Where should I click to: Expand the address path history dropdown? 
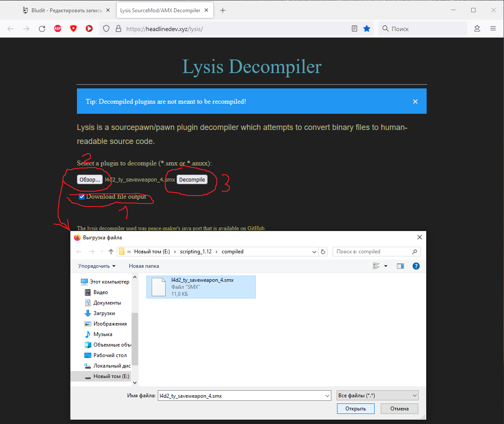tap(314, 252)
